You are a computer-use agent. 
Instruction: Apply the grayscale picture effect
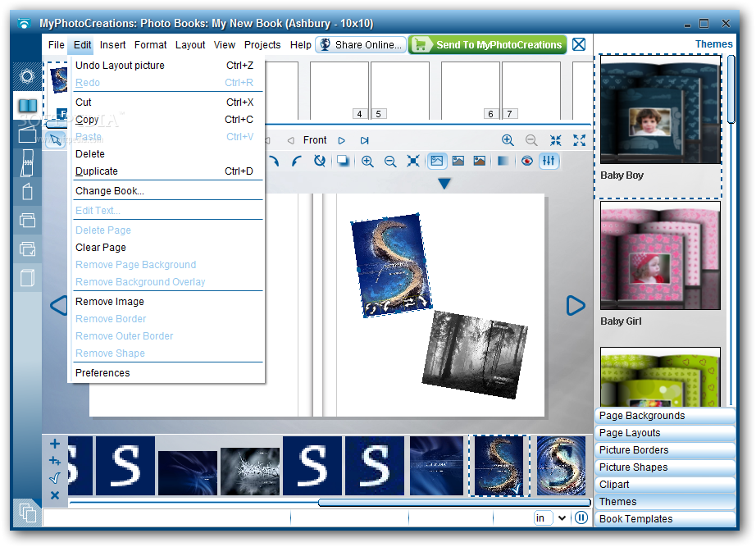pos(458,161)
